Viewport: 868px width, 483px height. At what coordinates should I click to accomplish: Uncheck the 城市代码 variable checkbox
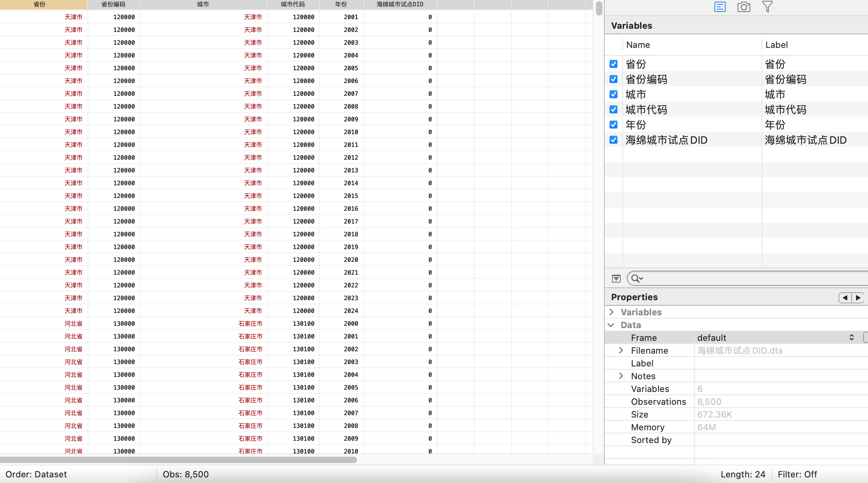(614, 109)
